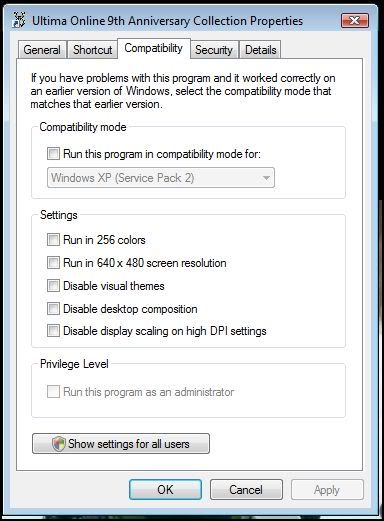Click the Cancel button

tap(246, 490)
